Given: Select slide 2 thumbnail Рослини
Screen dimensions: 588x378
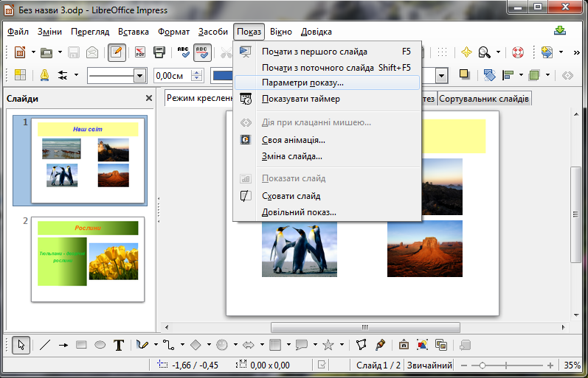Looking at the screenshot, I should pyautogui.click(x=88, y=259).
